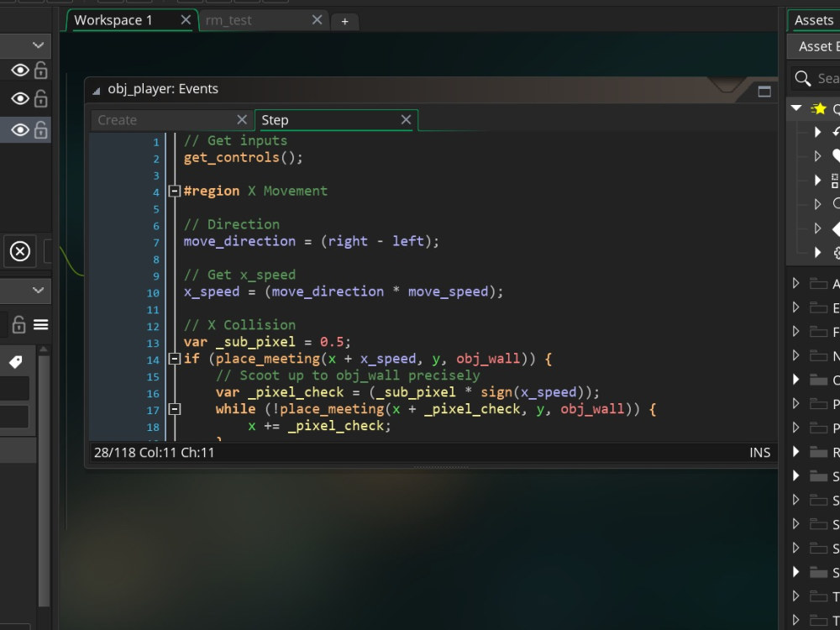Click the undo-arrow Recent icon
This screenshot has width=840, height=630.
(x=836, y=132)
